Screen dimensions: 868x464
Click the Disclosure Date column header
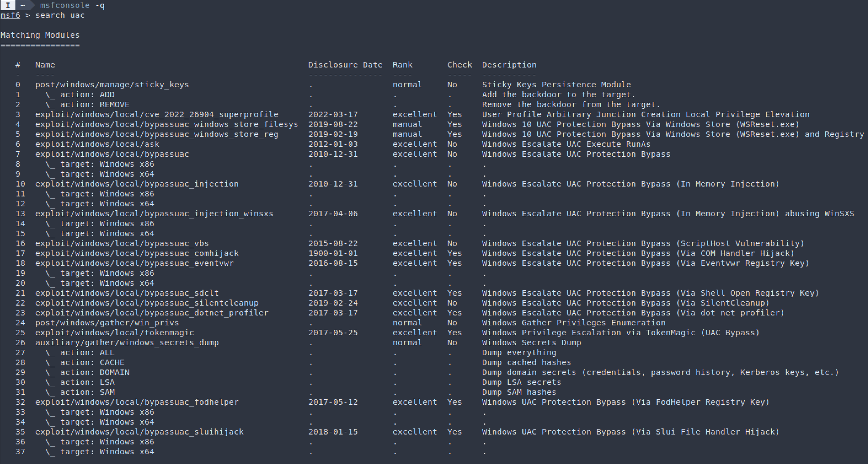click(346, 65)
